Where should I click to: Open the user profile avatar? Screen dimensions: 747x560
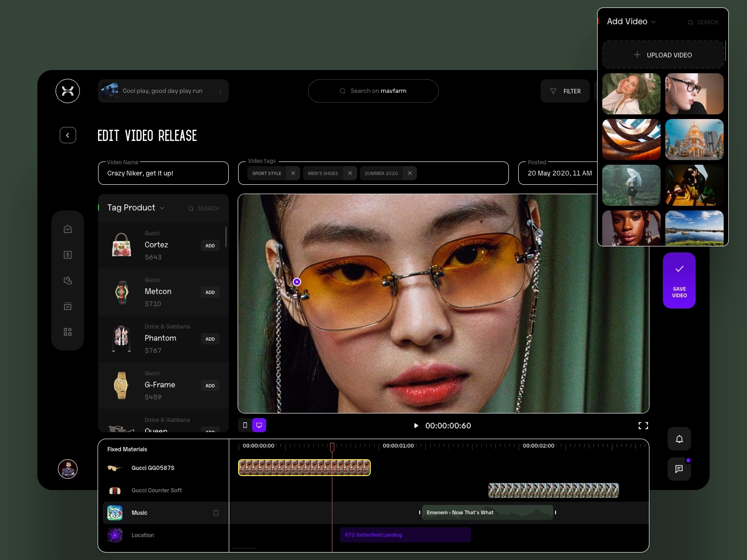click(68, 469)
